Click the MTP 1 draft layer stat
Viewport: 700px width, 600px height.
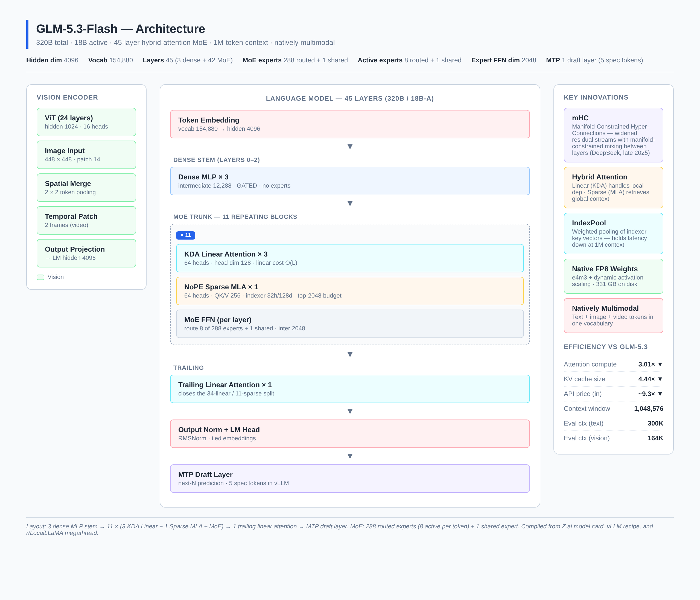click(x=594, y=60)
